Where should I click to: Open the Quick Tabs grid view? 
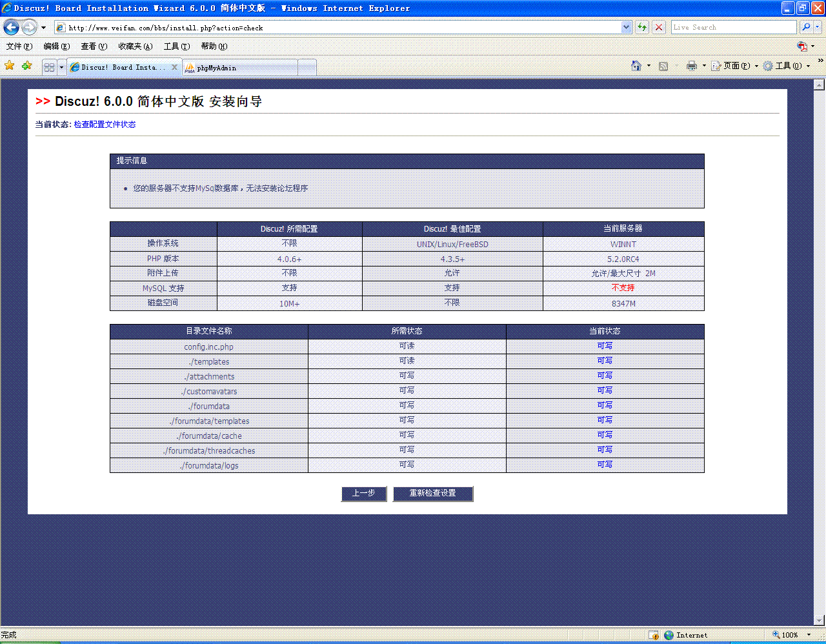[x=49, y=67]
